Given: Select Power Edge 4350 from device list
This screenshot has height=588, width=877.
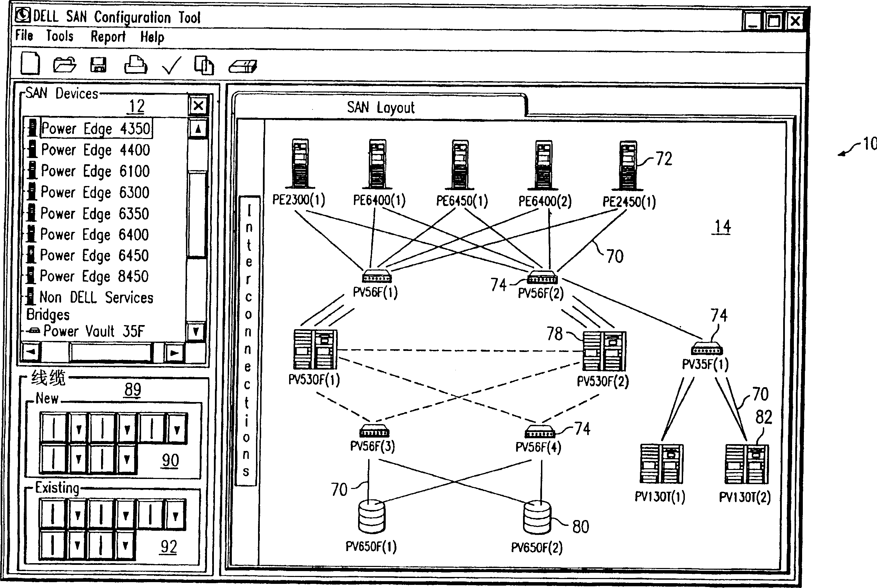Looking at the screenshot, I should click(89, 129).
